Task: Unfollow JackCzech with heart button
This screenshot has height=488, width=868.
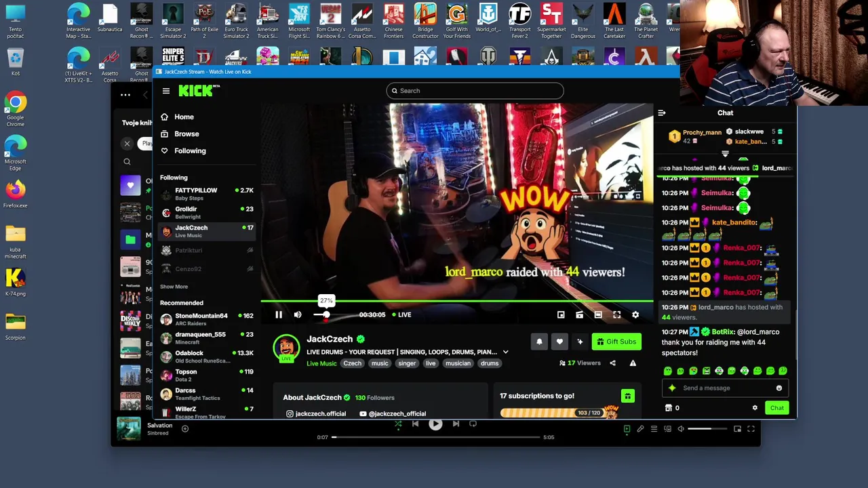Action: (x=559, y=342)
